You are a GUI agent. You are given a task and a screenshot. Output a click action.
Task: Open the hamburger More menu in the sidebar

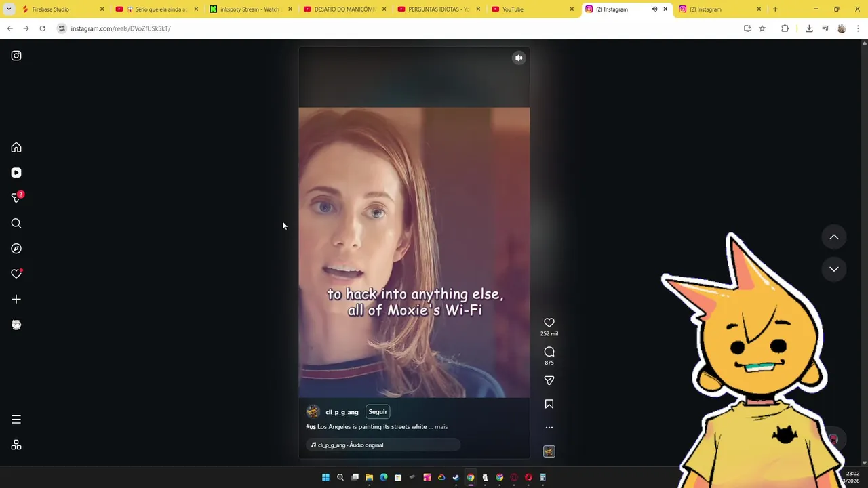click(16, 420)
